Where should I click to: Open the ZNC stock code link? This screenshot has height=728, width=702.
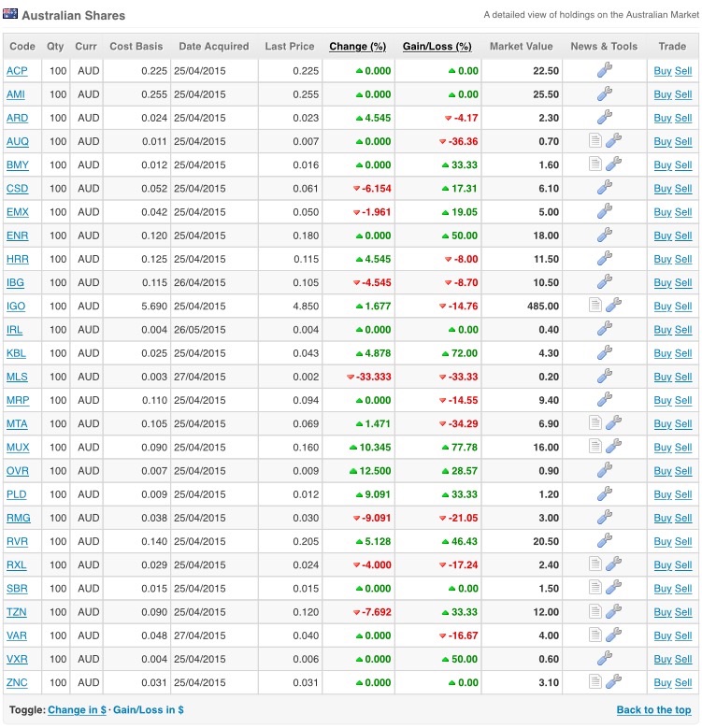click(17, 683)
